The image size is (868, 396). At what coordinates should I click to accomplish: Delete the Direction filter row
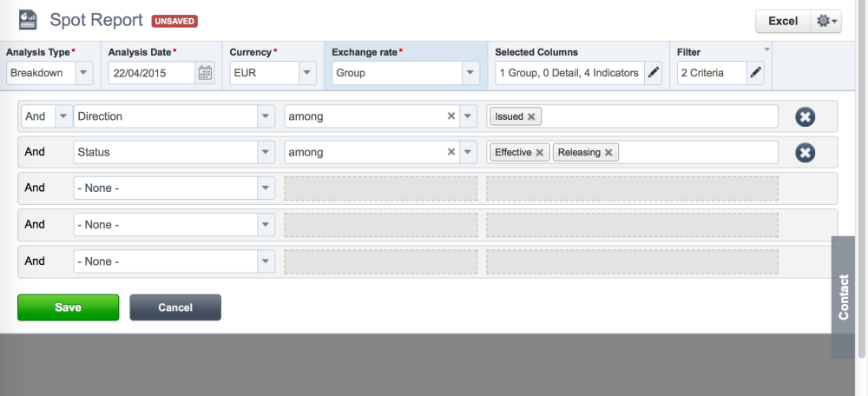[805, 117]
